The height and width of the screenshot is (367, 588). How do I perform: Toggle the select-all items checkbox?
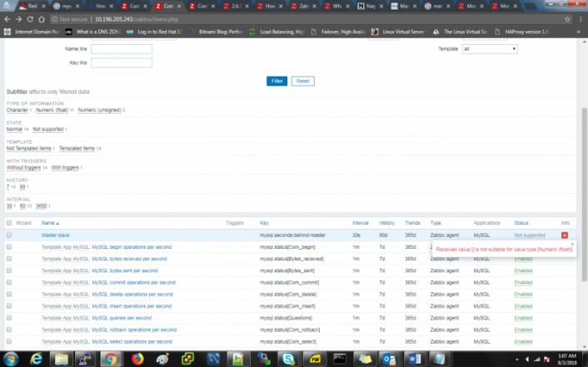coord(9,223)
